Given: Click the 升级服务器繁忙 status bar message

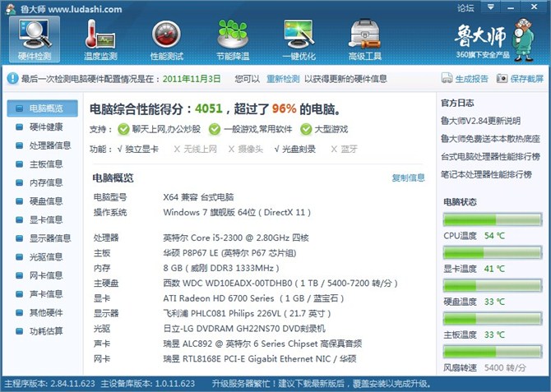Looking at the screenshot, I should (322, 383).
